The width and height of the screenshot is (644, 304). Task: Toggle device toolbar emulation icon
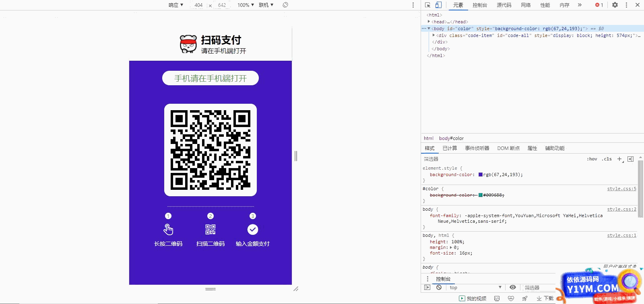pyautogui.click(x=438, y=5)
